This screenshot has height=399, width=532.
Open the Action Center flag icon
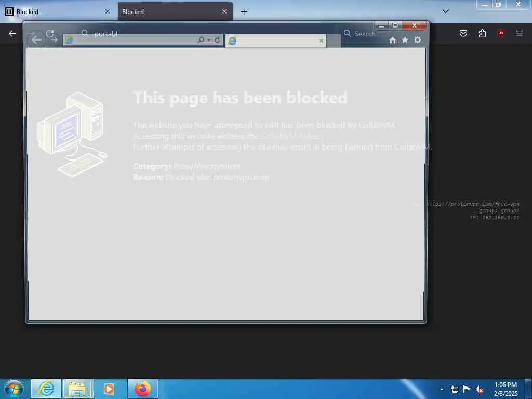[467, 389]
